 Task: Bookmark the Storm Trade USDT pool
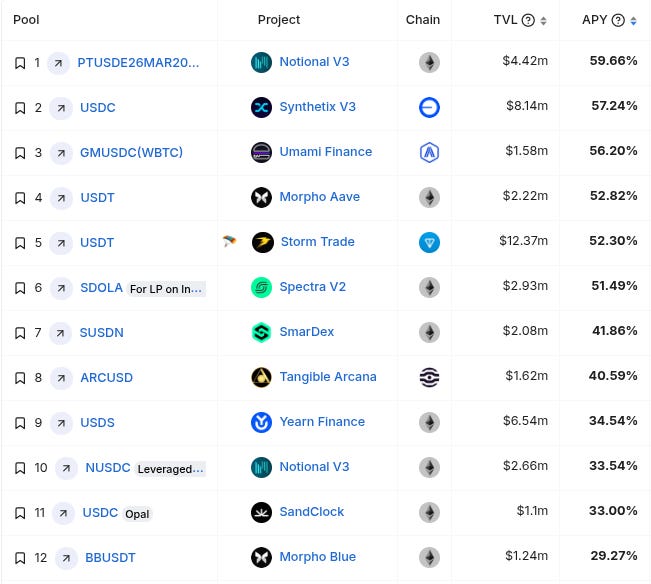point(20,243)
